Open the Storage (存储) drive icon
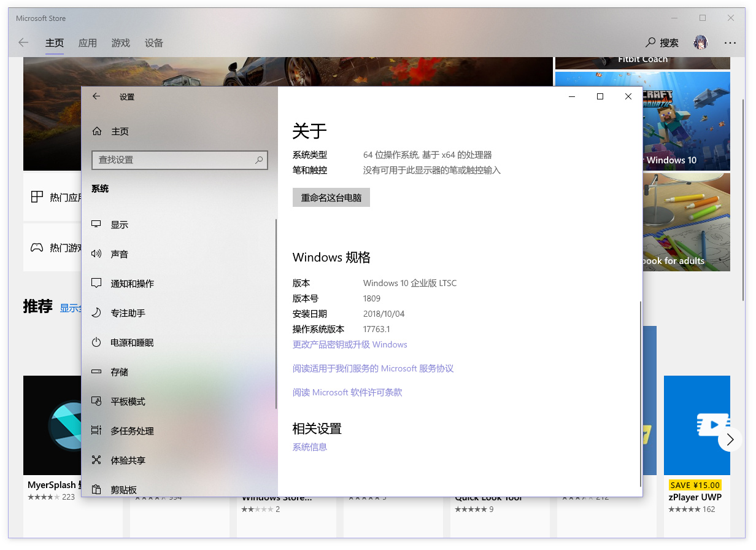Viewport: 756px width, 550px height. (x=96, y=372)
